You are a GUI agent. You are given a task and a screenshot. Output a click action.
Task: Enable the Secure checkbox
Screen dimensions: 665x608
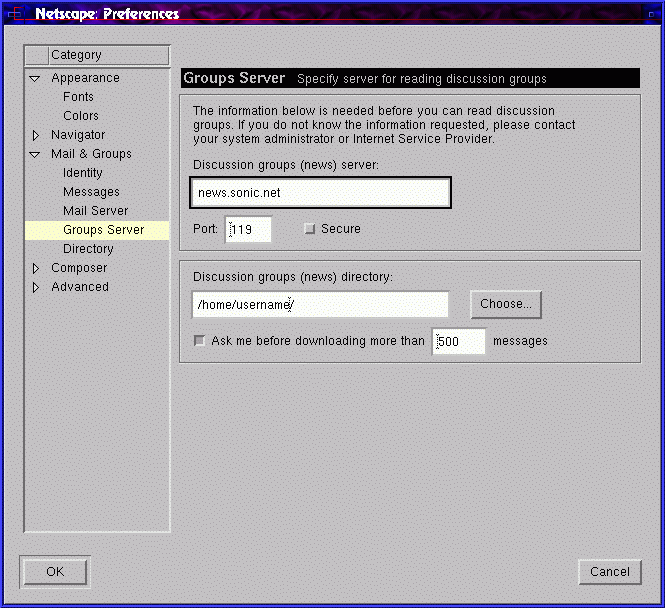click(x=310, y=229)
